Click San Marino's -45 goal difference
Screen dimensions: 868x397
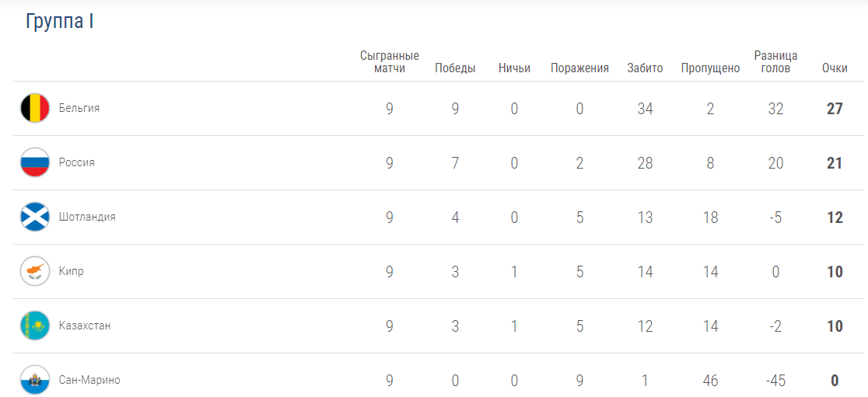click(775, 381)
